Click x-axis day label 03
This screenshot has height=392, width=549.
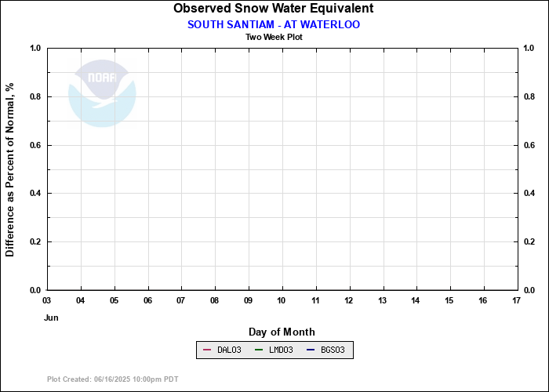[46, 300]
